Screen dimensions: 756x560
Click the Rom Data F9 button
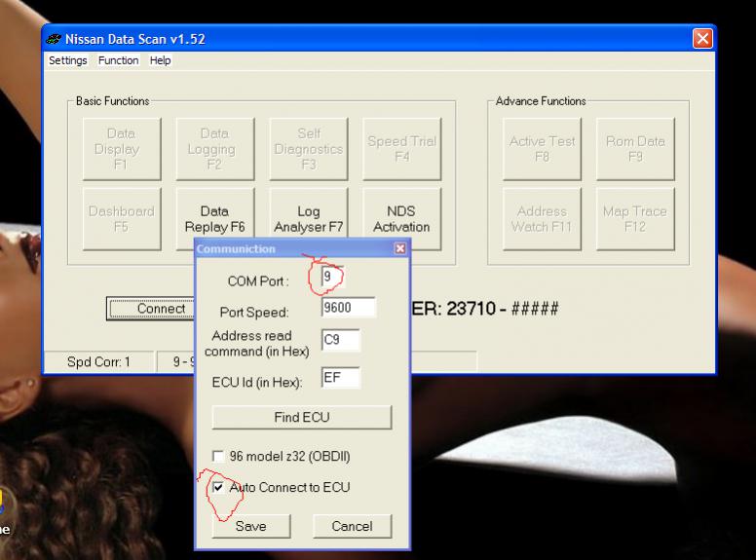[635, 149]
